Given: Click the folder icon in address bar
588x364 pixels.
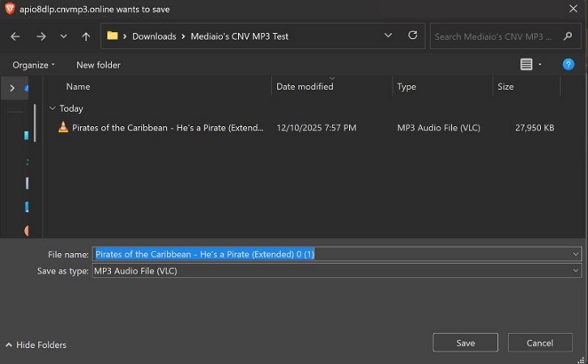Looking at the screenshot, I should (112, 36).
